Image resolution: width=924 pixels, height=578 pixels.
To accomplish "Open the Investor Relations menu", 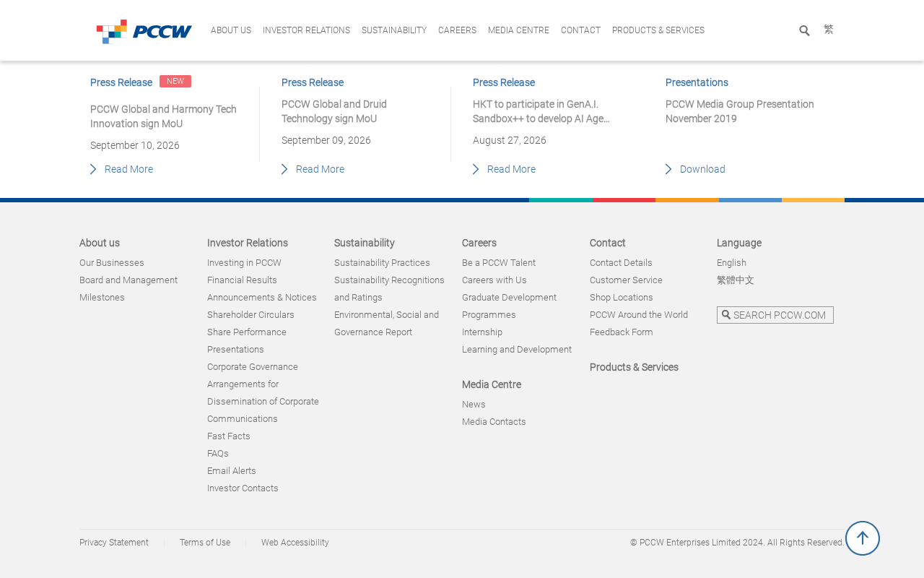I will point(306,30).
